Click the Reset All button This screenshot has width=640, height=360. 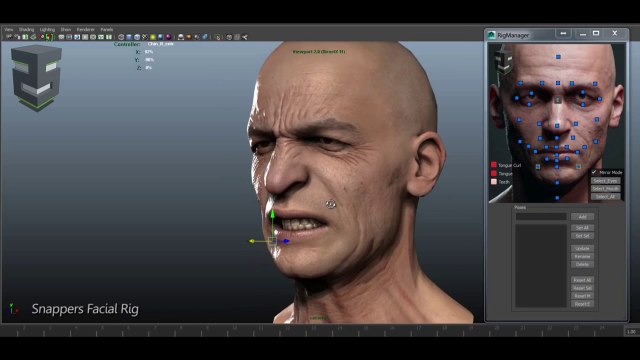point(582,280)
